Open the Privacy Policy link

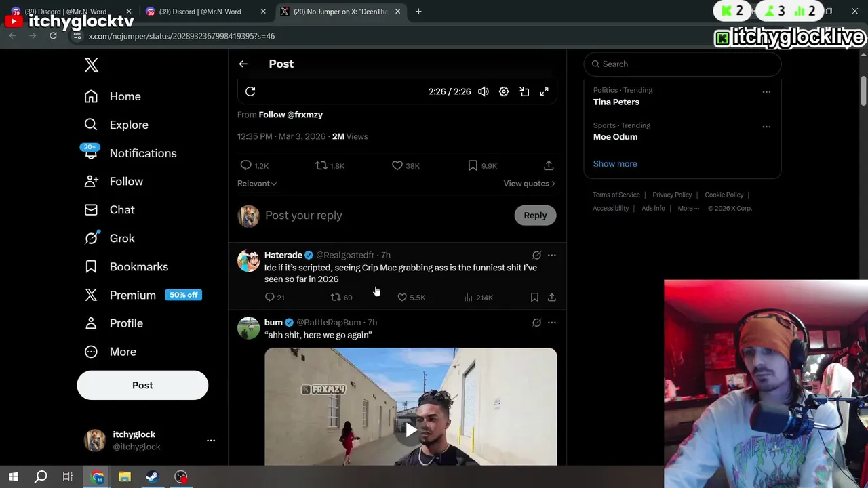[x=672, y=195]
